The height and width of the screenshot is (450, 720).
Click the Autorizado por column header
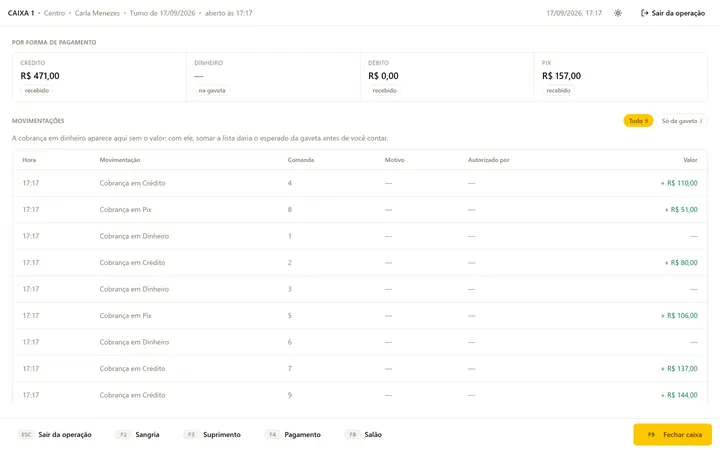pyautogui.click(x=489, y=160)
